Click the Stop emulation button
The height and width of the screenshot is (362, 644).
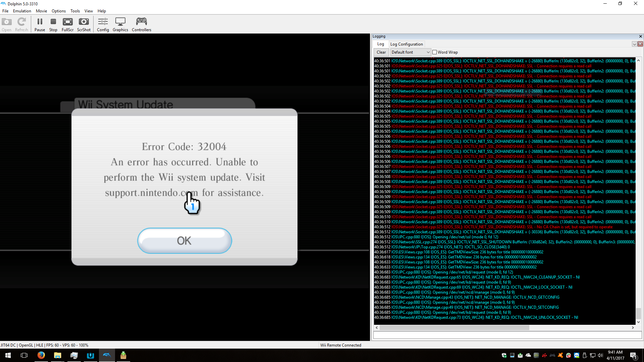pos(53,24)
